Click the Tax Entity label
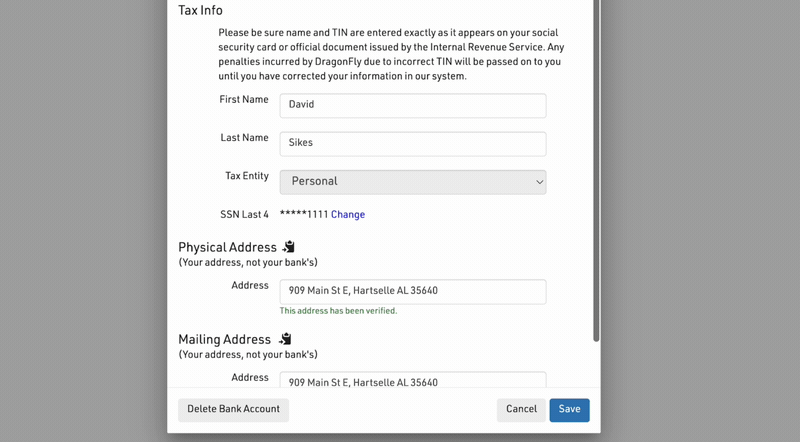Viewport: 800px width, 442px height. [246, 176]
